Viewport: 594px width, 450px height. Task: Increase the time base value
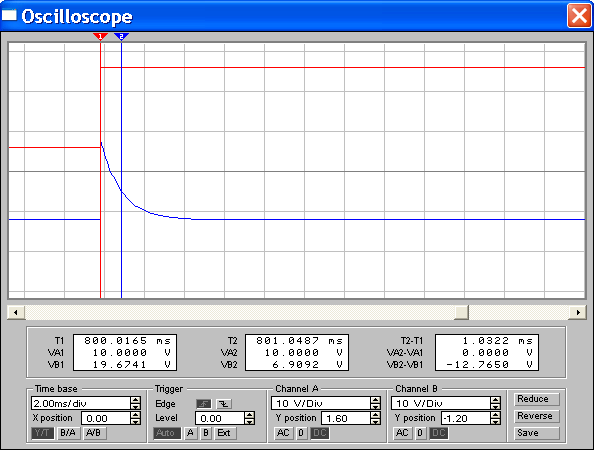pyautogui.click(x=136, y=400)
